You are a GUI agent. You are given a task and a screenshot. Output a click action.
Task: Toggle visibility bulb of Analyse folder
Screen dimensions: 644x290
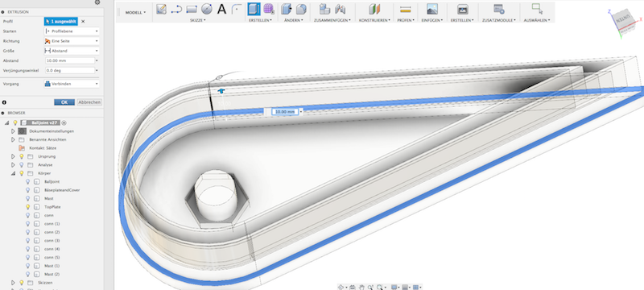click(22, 164)
